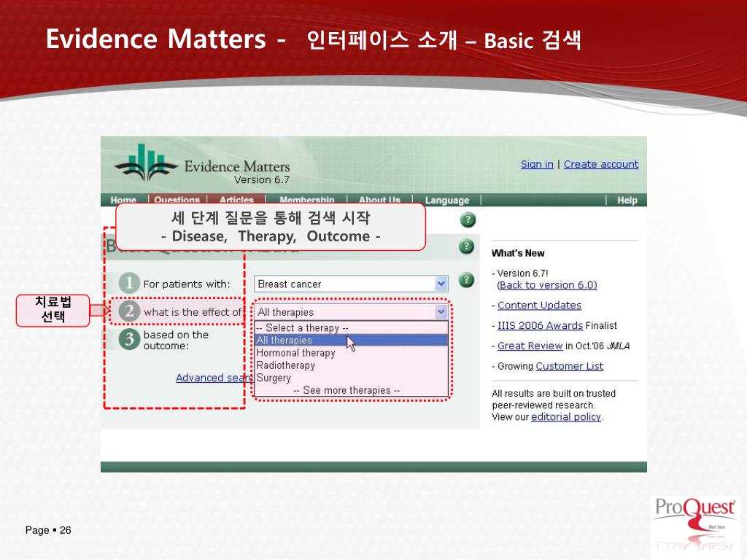Select '-- See more therapies --' option
This screenshot has width=747, height=560.
351,390
